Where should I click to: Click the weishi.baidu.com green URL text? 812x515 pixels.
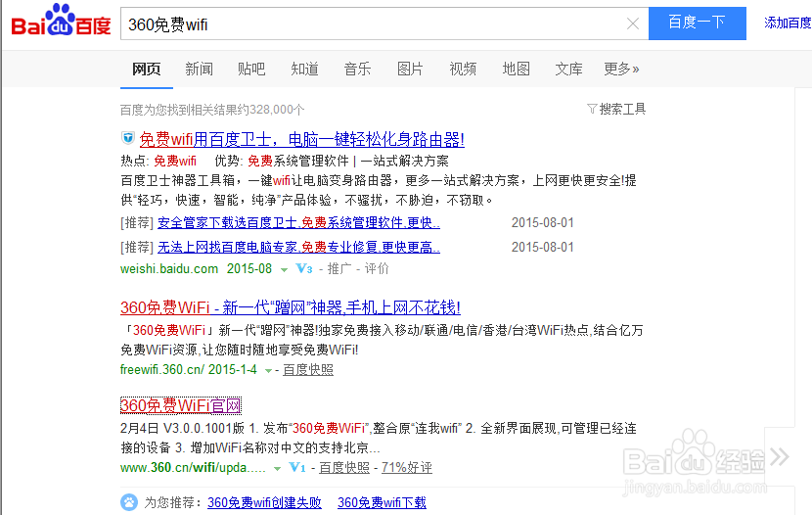coord(169,268)
